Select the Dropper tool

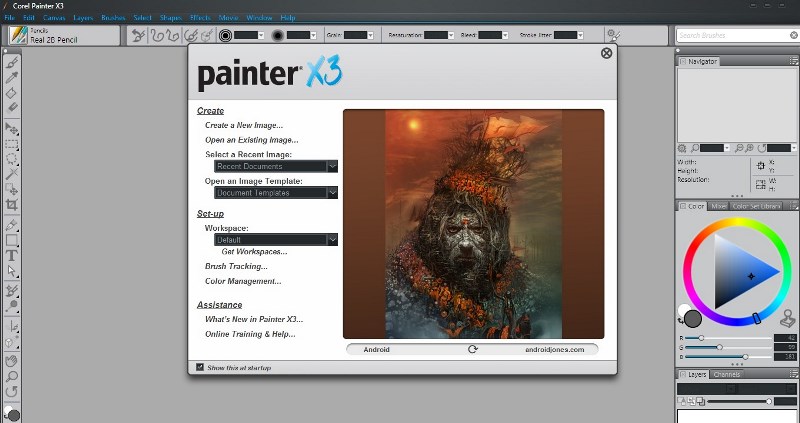[12, 78]
